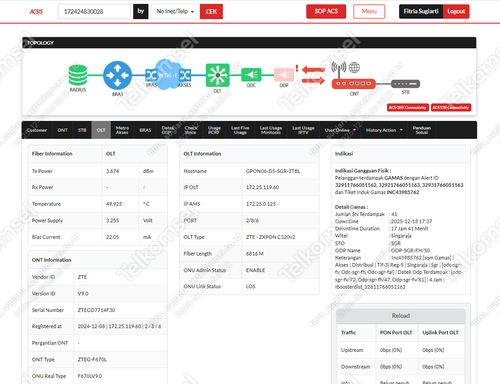Open the Last Five Usage tab
The width and height of the screenshot is (500, 384).
[240, 130]
